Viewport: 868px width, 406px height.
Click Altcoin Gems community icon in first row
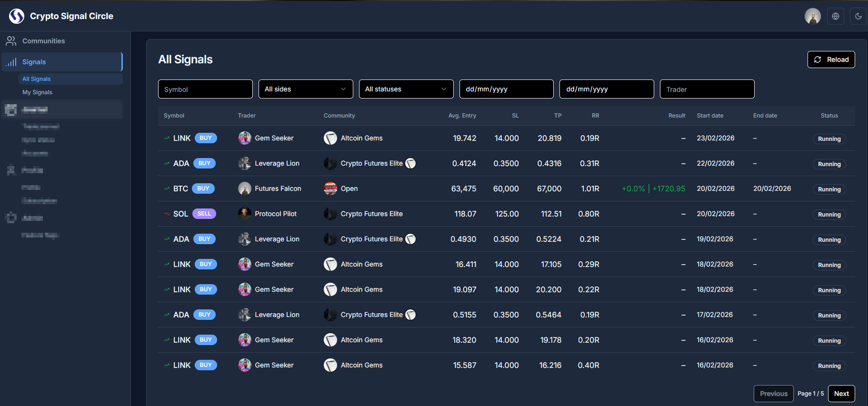[x=330, y=138]
